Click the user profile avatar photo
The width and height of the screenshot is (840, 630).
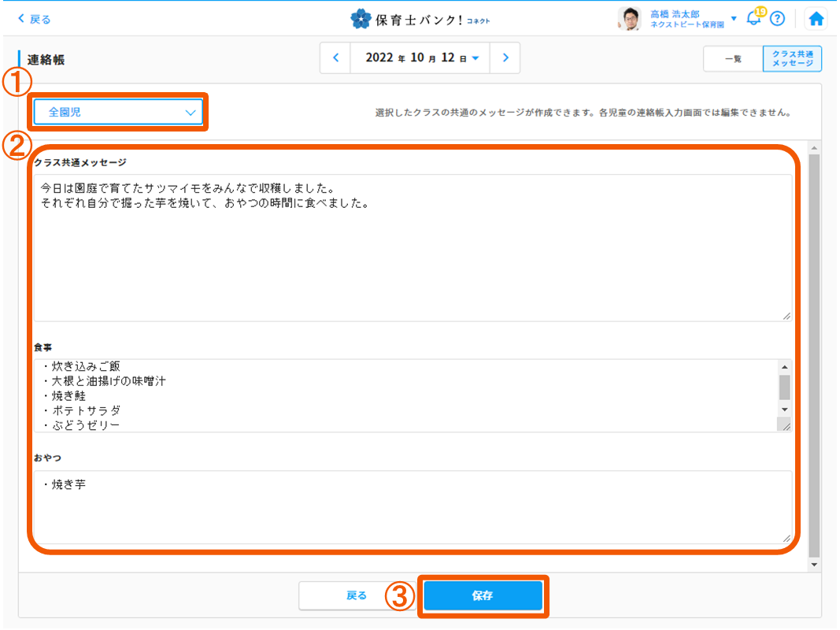(630, 19)
